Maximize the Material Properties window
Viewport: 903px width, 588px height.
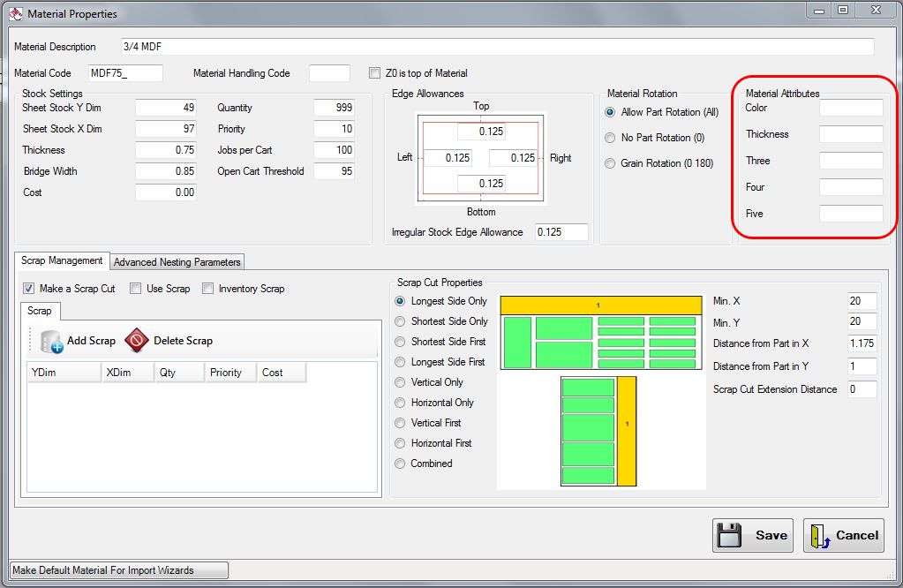pyautogui.click(x=842, y=11)
